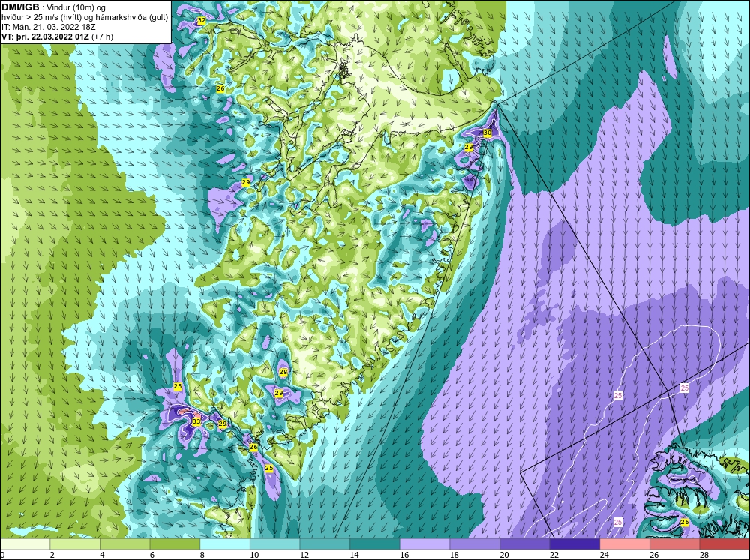Click the 29 label directly below the 28 label
Viewport: 750px width, 560px height.
[279, 393]
